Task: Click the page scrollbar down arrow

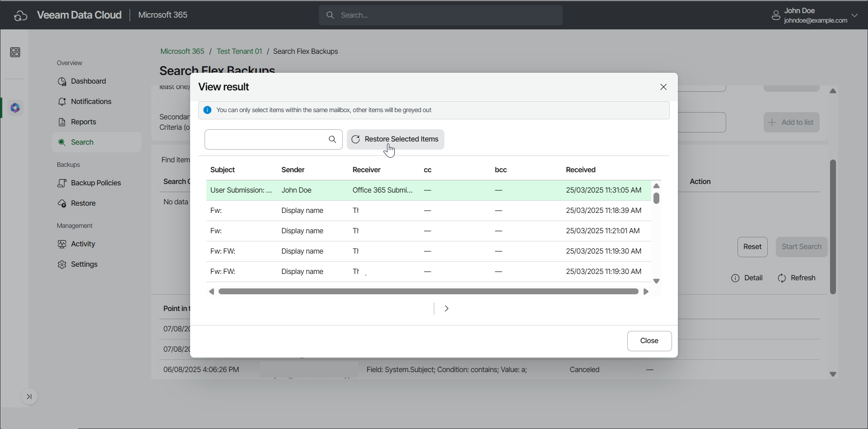Action: (x=833, y=374)
